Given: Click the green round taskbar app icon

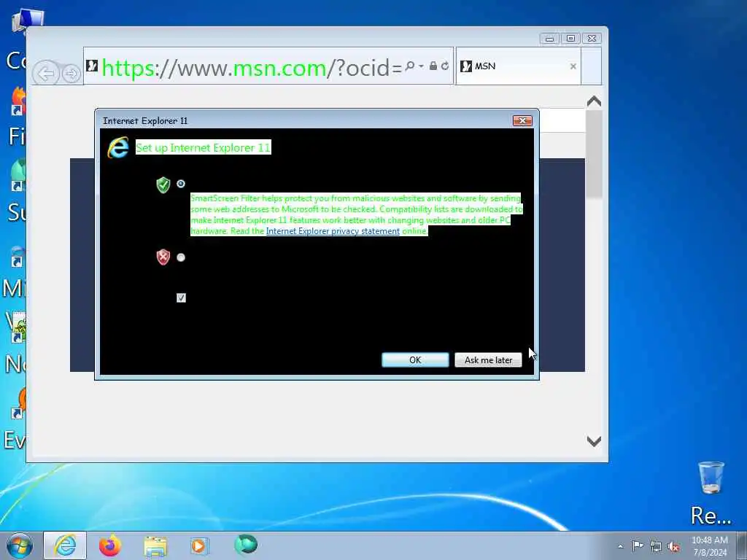Looking at the screenshot, I should (x=246, y=545).
